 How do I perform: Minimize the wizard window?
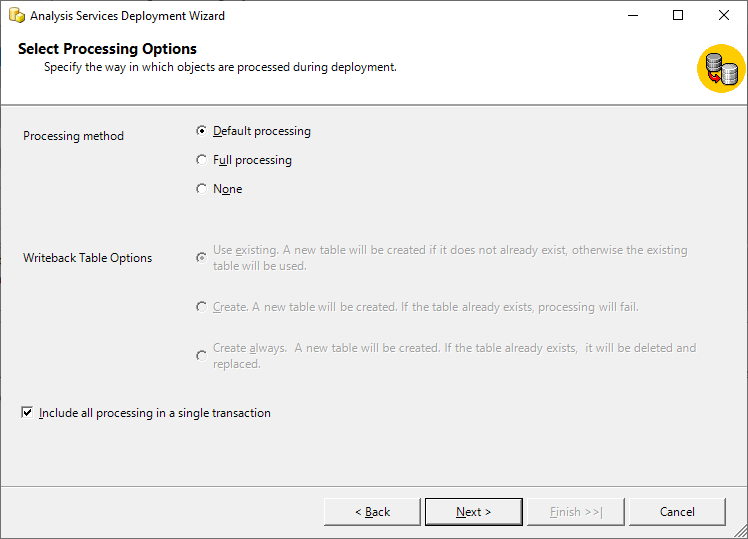(633, 15)
